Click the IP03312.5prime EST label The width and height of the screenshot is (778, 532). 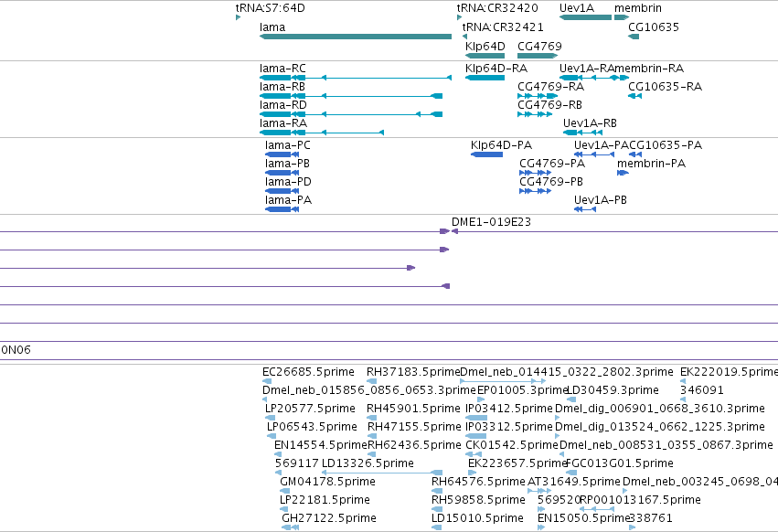tap(509, 427)
